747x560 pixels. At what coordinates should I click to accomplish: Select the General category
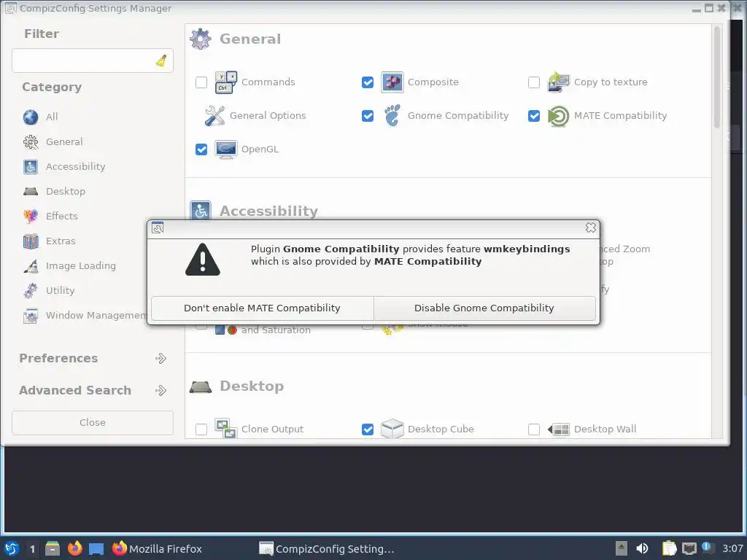pyautogui.click(x=64, y=141)
